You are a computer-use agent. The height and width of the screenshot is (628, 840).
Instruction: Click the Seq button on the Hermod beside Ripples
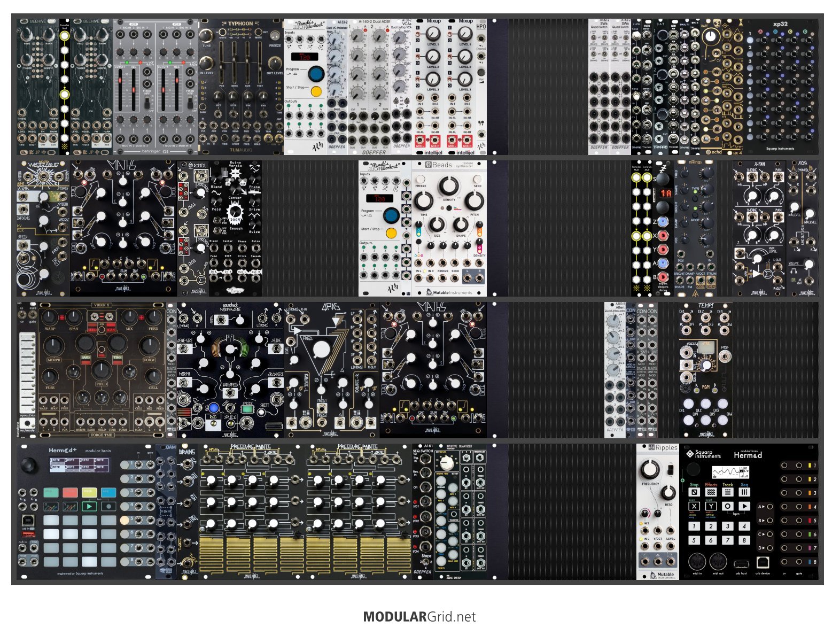tap(744, 492)
